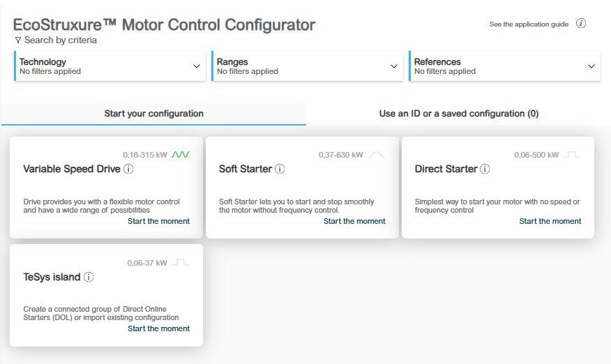
Task: Switch to Start your configuration tab
Action: pos(153,114)
